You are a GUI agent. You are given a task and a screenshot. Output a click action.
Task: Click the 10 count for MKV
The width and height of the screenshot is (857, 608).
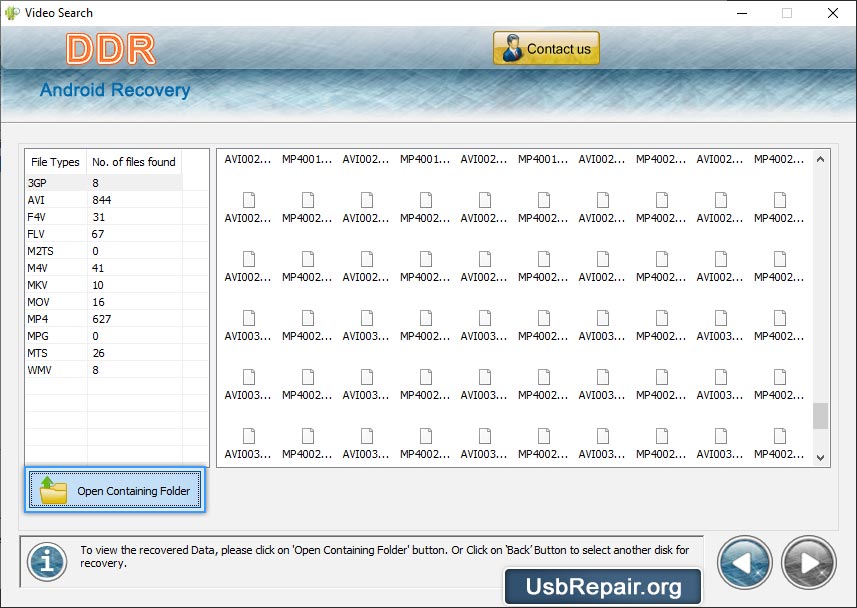click(x=98, y=284)
